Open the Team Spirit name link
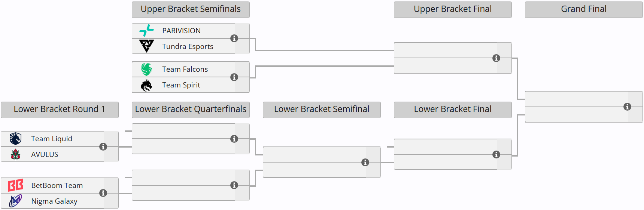Image resolution: width=644 pixels, height=210 pixels. (x=181, y=85)
